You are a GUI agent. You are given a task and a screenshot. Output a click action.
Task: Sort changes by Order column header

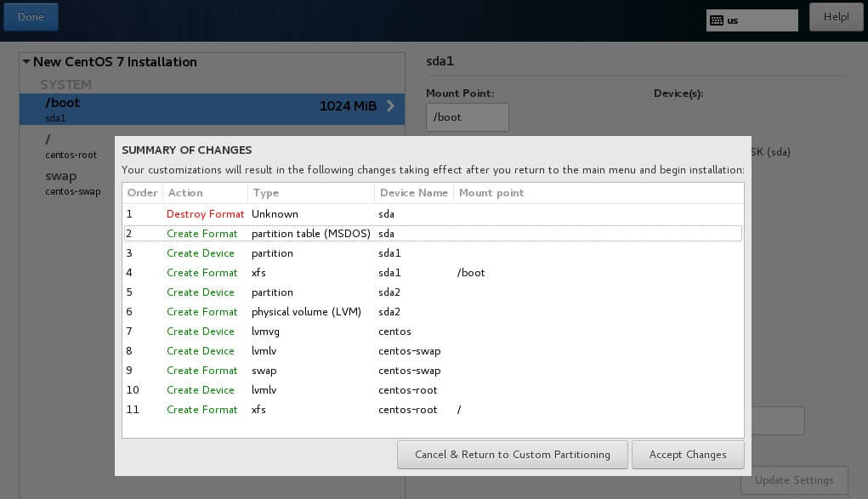click(x=142, y=193)
